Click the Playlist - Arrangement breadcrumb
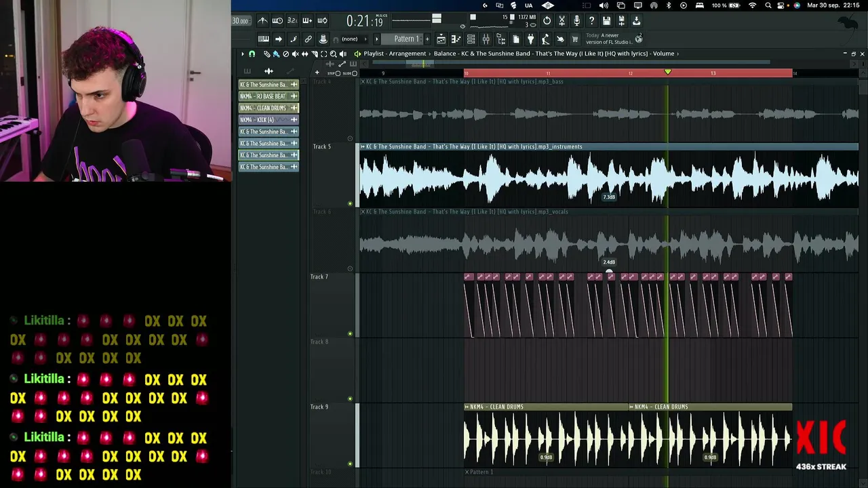Viewport: 868px width, 488px height. (395, 54)
